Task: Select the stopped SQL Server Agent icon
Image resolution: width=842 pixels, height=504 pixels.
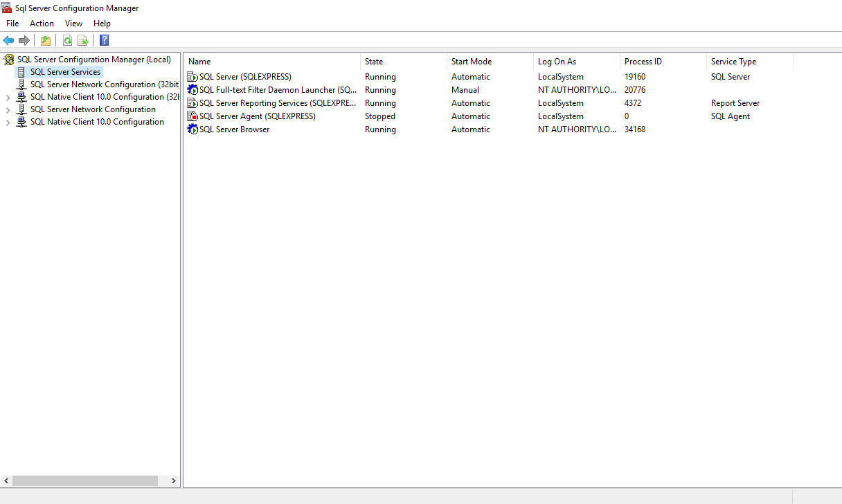Action: click(x=192, y=116)
